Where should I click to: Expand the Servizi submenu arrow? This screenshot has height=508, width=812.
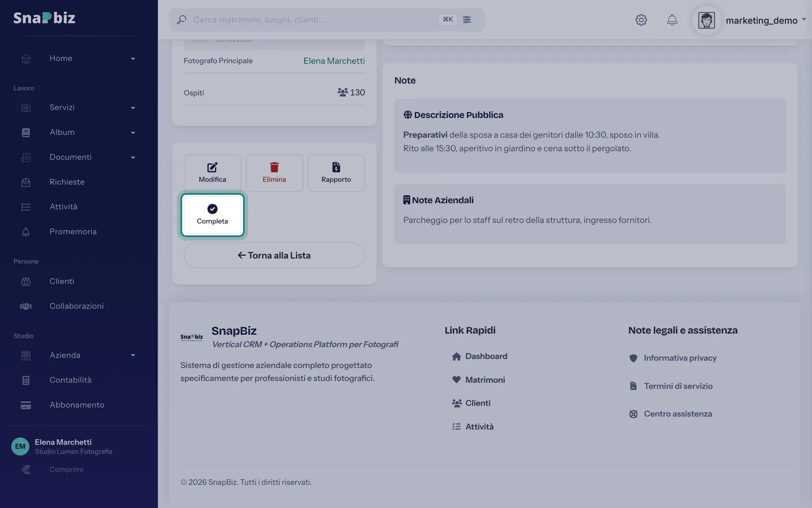tap(133, 108)
